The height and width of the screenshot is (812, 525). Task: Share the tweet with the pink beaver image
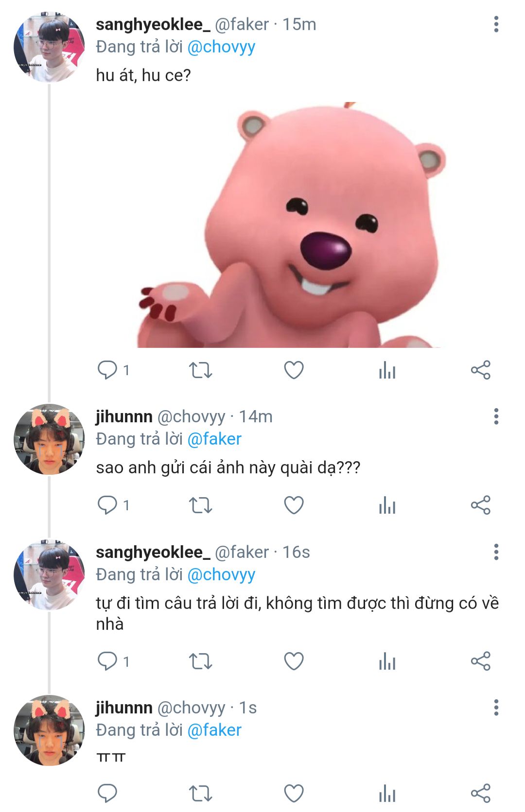[480, 370]
